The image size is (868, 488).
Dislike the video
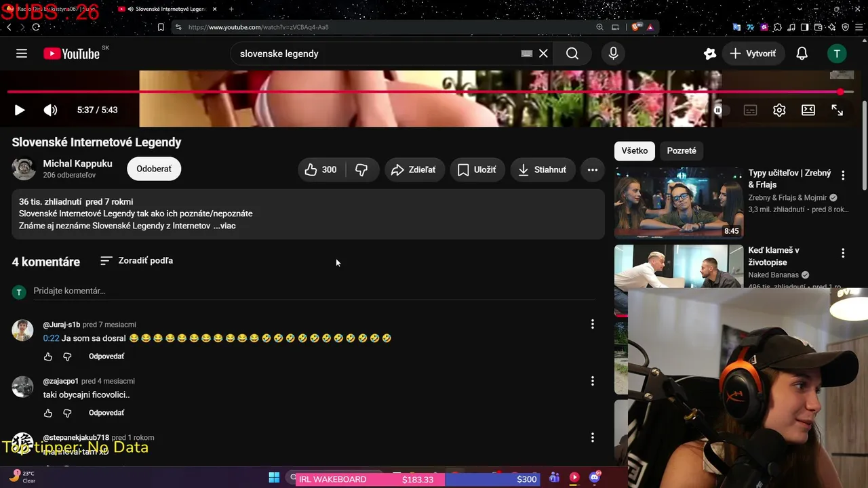click(x=361, y=169)
